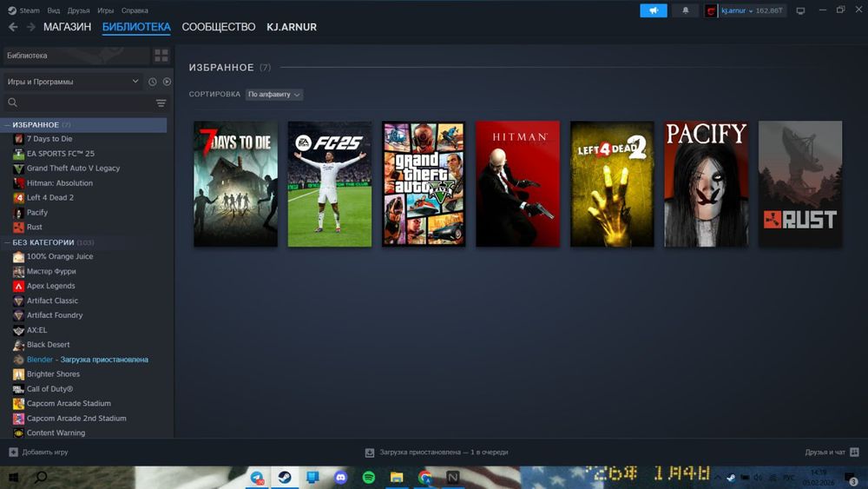Screen dimensions: 868x489
Task: Select Capcom Arcade 2nd Stadium
Action: tap(76, 418)
